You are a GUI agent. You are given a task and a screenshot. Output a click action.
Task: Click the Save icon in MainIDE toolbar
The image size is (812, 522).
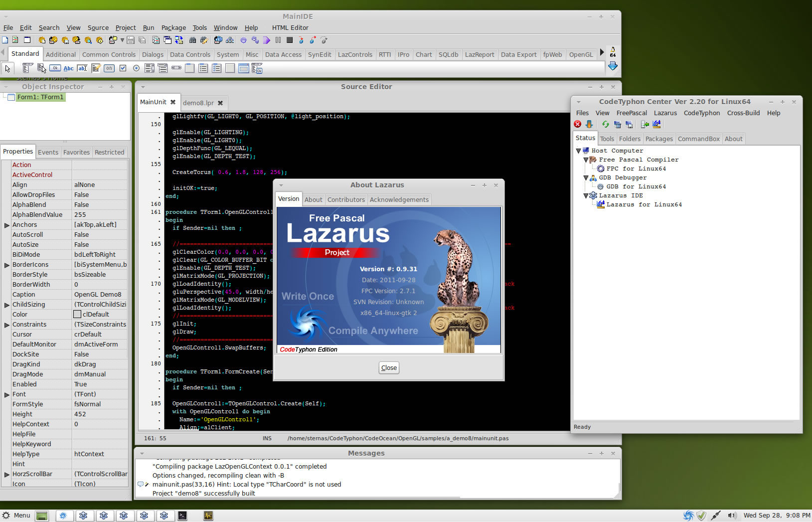[x=130, y=40]
